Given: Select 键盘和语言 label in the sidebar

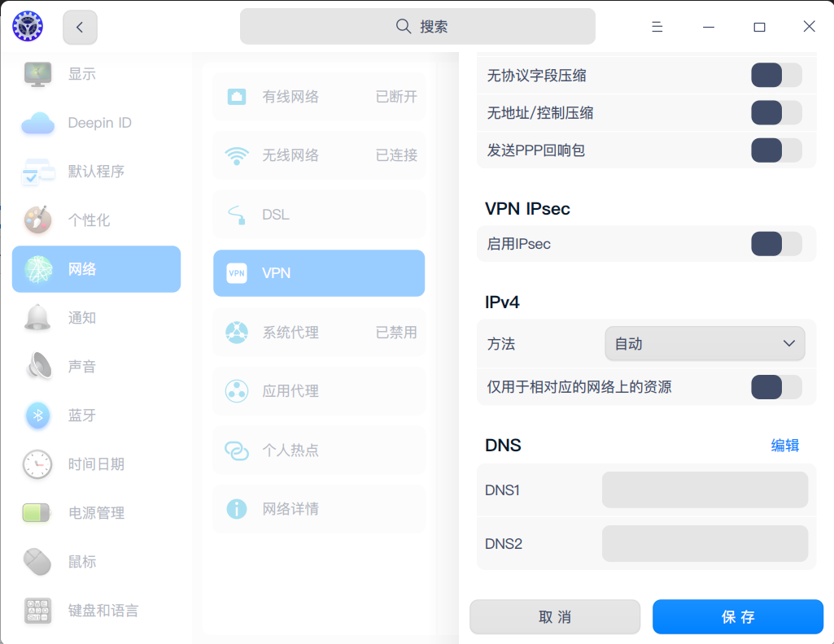Looking at the screenshot, I should click(x=103, y=611).
